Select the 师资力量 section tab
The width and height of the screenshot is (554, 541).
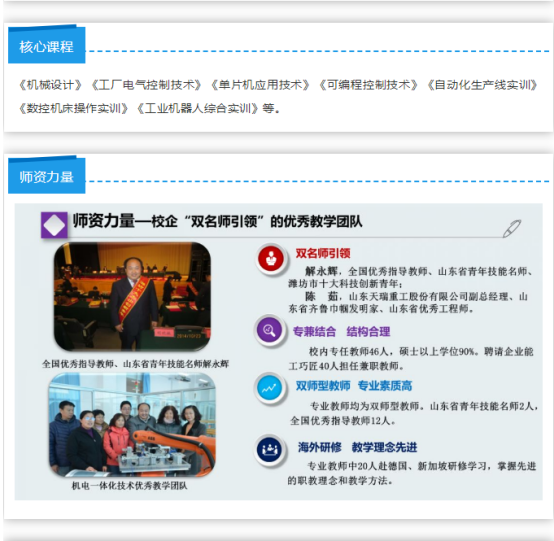pos(47,176)
